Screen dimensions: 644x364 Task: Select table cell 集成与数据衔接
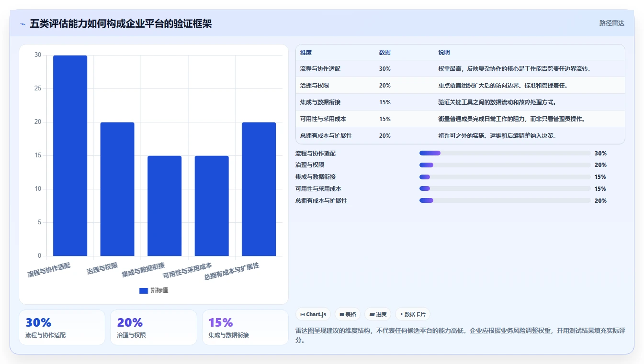pos(320,102)
